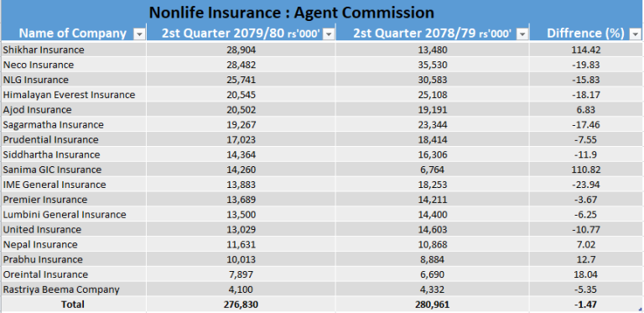Open the Diffrence (%) filter dropdown
Screen dimensions: 644x313
coord(635,34)
